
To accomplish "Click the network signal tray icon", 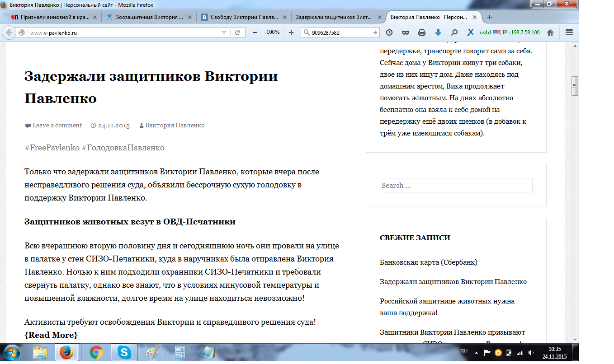I will click(520, 353).
